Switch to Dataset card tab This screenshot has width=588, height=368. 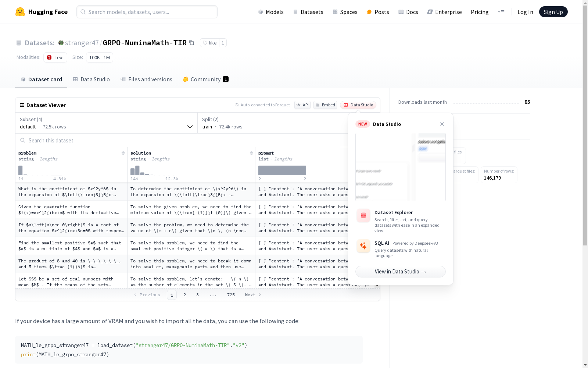point(41,79)
